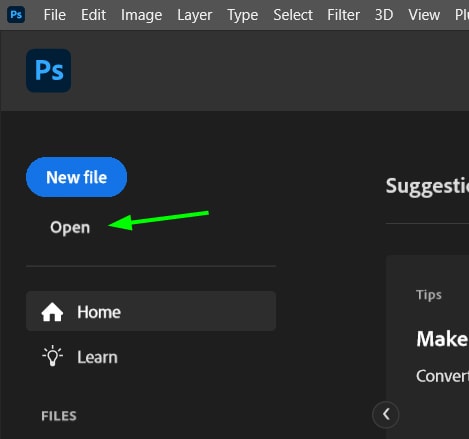Click the large Ps logo
469x439 pixels.
tap(49, 71)
